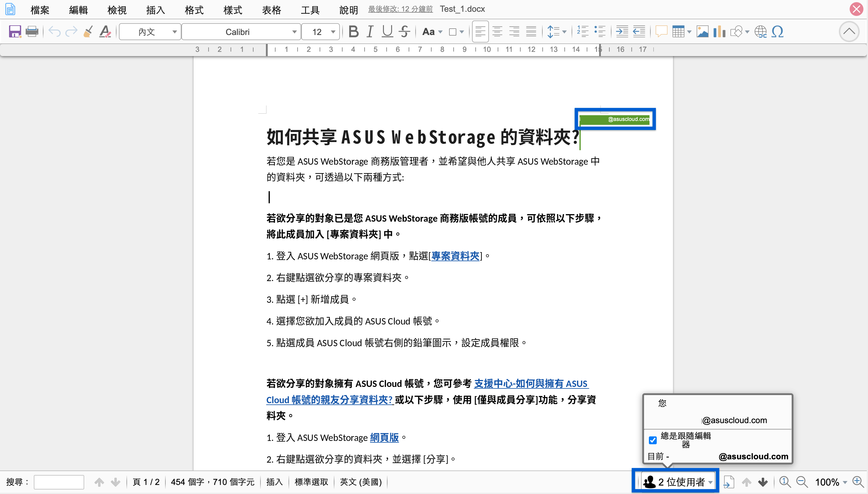Open the 檢視 menu

[x=117, y=10]
